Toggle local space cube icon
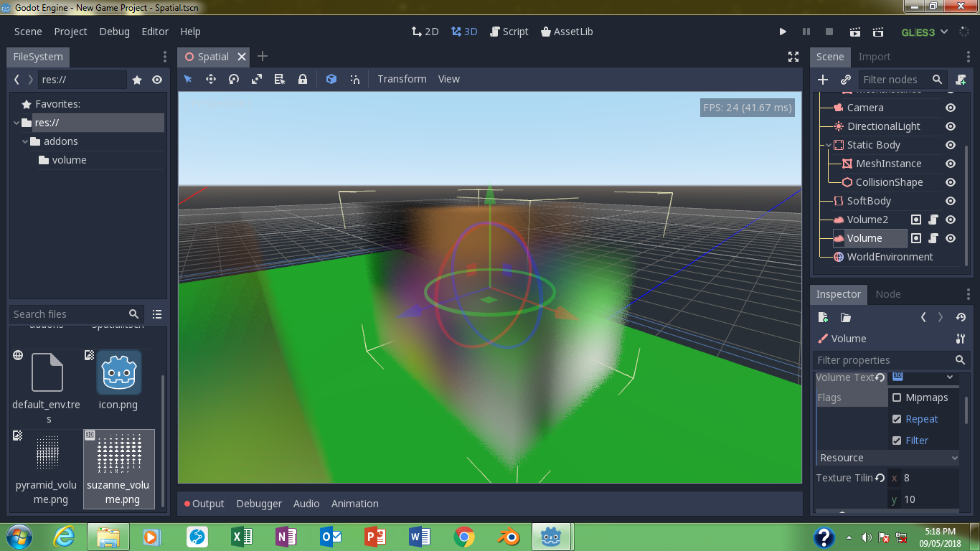 tap(331, 79)
